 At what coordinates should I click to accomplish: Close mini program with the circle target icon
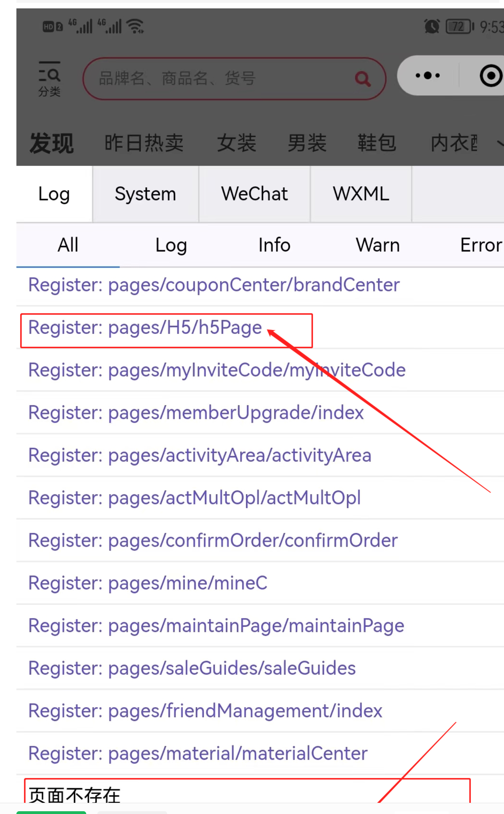coord(491,75)
